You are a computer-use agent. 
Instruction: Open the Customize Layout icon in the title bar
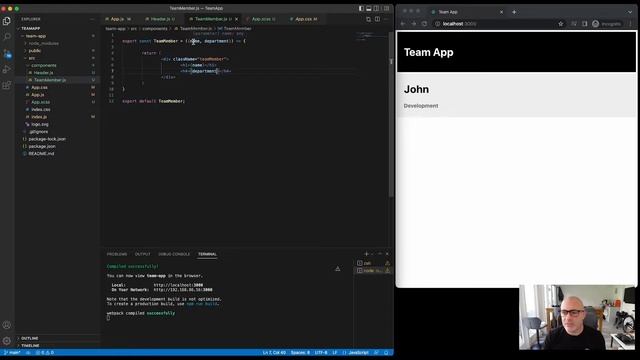point(386,8)
